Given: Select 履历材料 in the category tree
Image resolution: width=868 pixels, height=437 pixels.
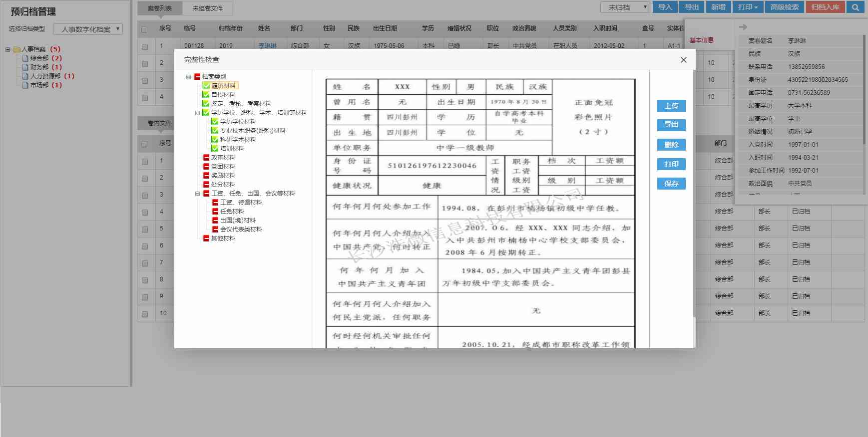Looking at the screenshot, I should [x=224, y=86].
